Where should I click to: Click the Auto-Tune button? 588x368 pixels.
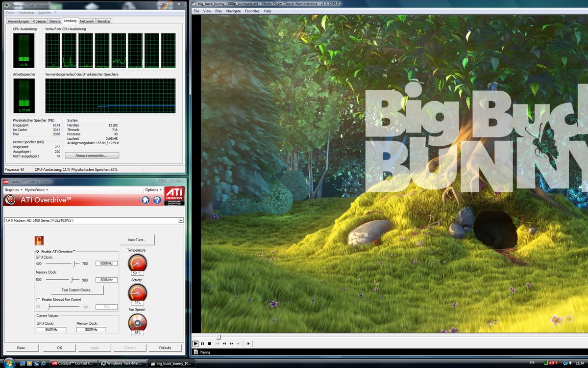[137, 239]
